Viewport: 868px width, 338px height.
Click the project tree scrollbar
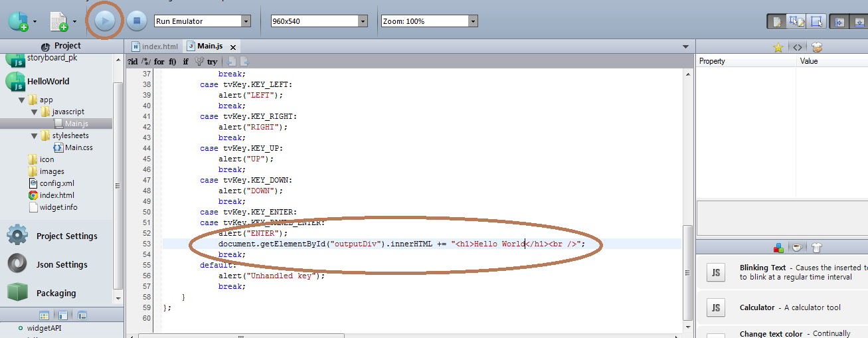118,186
